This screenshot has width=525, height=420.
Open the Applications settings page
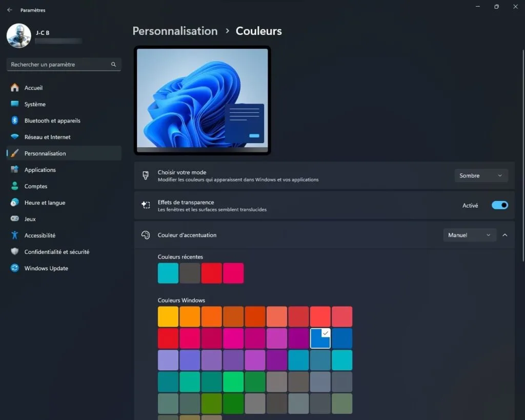coord(64,170)
